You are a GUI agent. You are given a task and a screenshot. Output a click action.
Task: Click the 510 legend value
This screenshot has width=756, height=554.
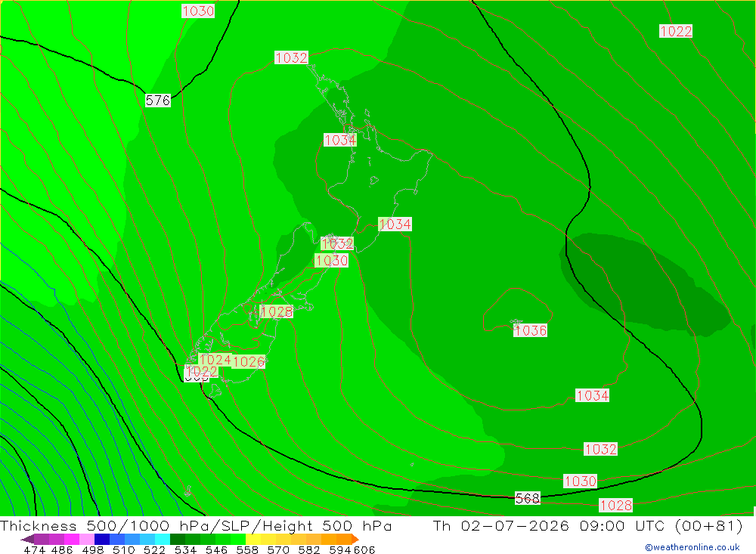click(124, 549)
